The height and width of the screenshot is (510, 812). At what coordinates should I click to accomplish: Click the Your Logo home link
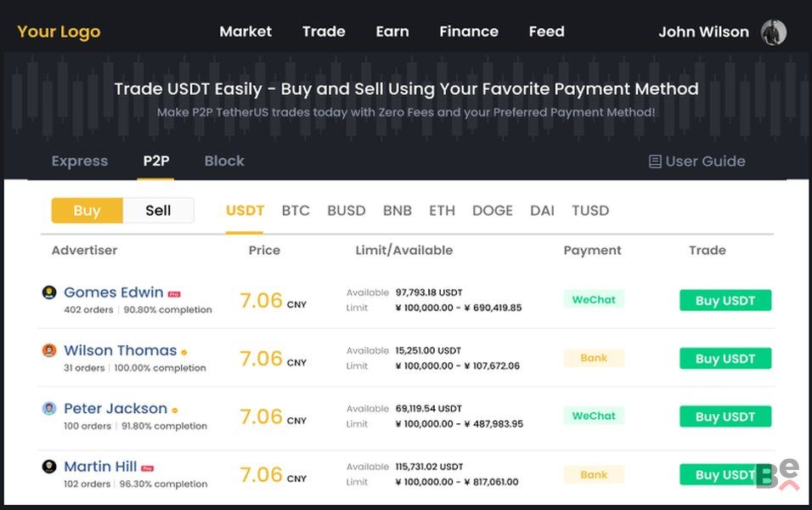tap(59, 32)
